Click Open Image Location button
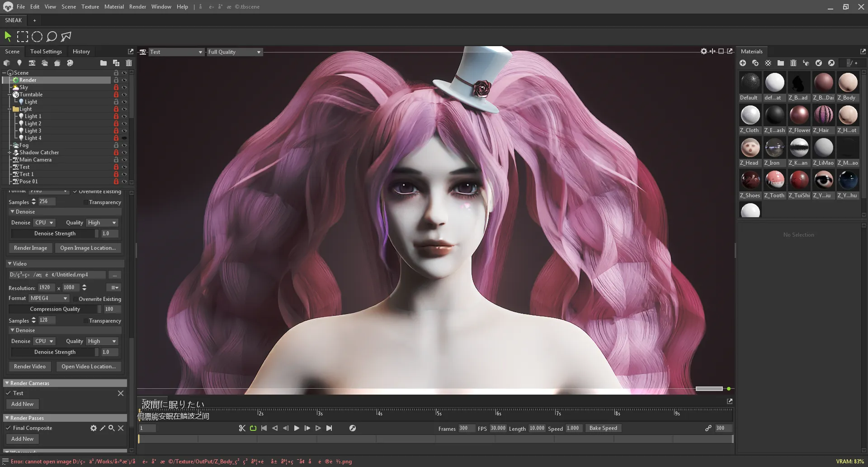This screenshot has height=467, width=868. click(88, 248)
